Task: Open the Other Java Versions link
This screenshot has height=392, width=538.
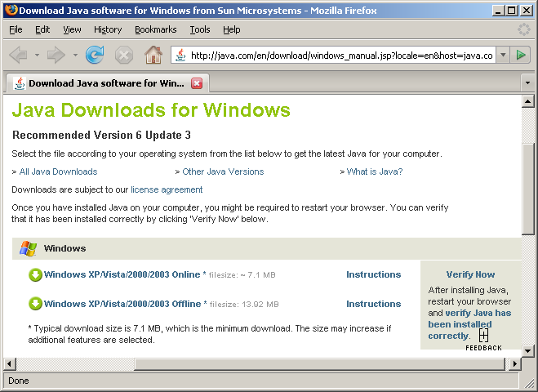Action: 223,171
